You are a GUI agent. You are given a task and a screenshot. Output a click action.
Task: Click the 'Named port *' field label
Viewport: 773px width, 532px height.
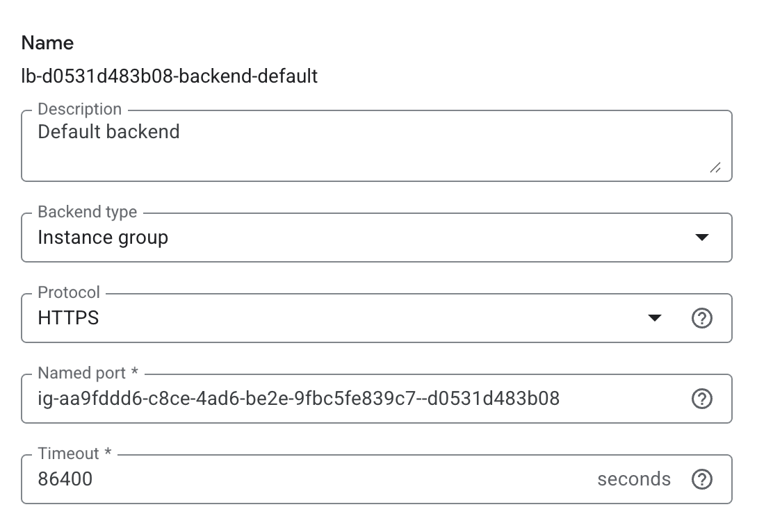88,374
